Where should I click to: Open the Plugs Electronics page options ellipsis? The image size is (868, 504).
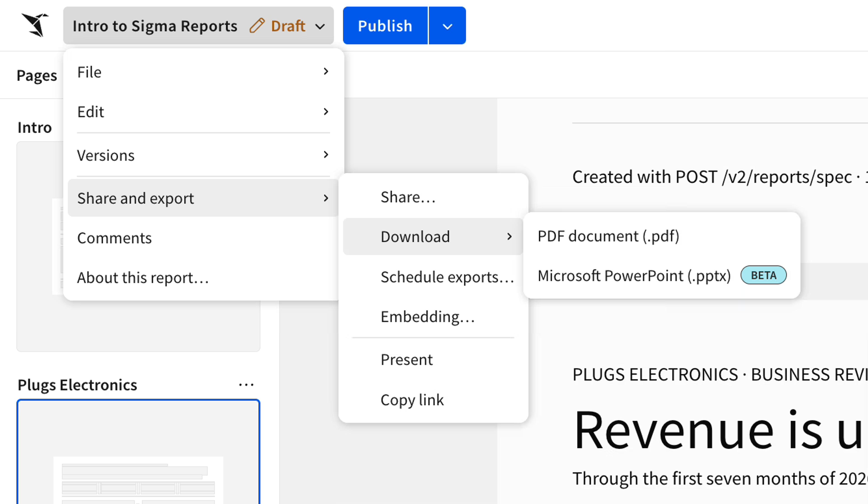point(246,384)
